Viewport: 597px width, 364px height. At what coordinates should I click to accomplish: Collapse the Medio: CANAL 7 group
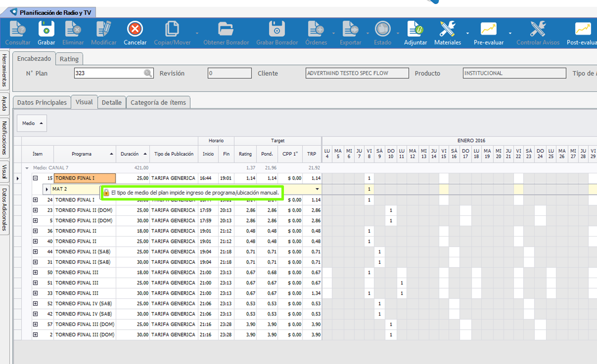(27, 167)
